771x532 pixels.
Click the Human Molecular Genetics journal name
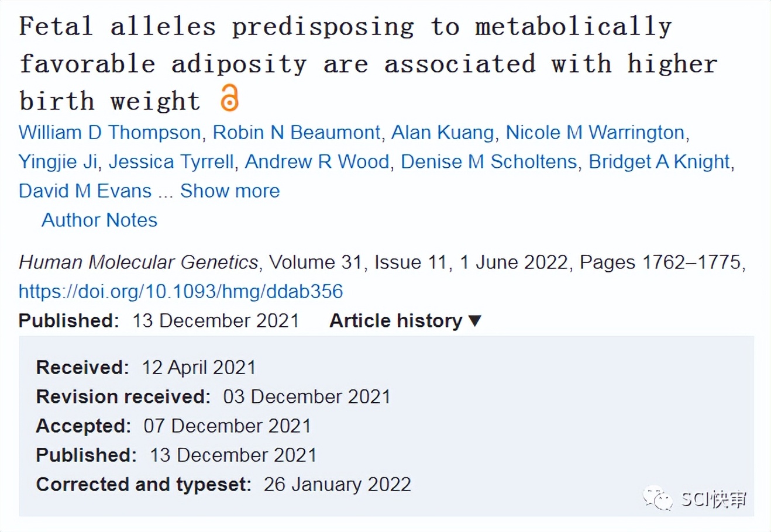point(138,262)
